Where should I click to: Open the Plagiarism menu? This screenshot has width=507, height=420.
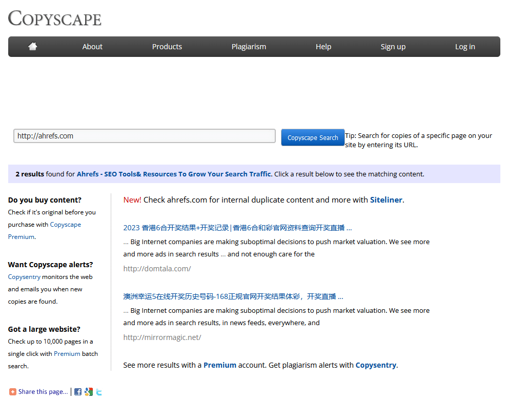(x=249, y=47)
